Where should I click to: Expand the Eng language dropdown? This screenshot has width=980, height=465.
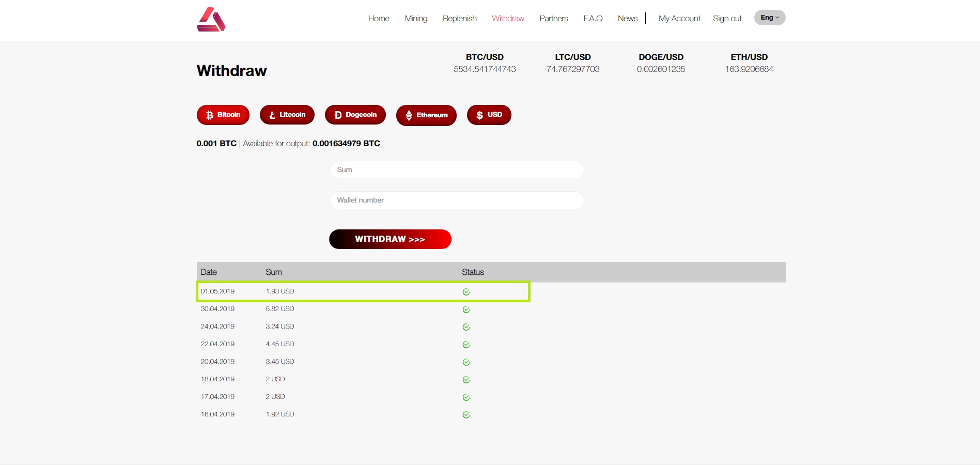coord(770,18)
